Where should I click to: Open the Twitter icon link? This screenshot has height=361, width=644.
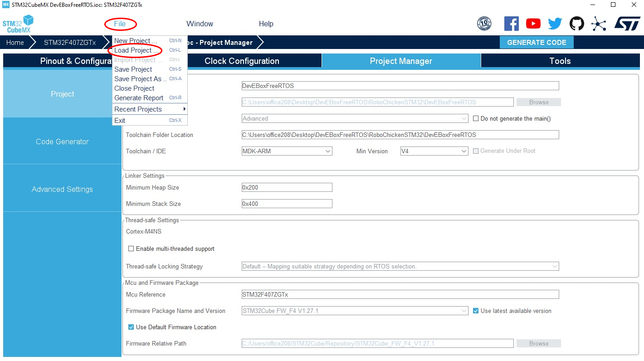coord(555,24)
